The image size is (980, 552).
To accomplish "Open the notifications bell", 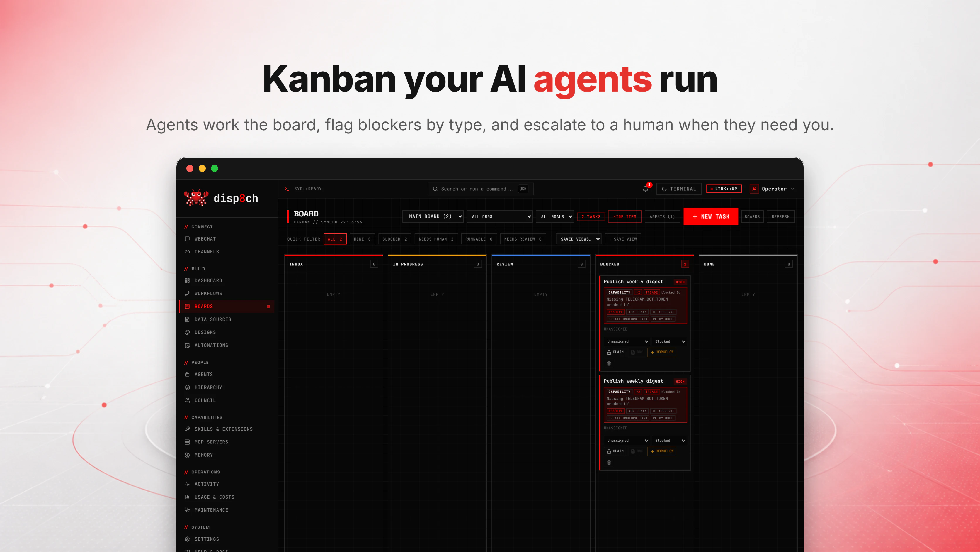I will (x=646, y=189).
